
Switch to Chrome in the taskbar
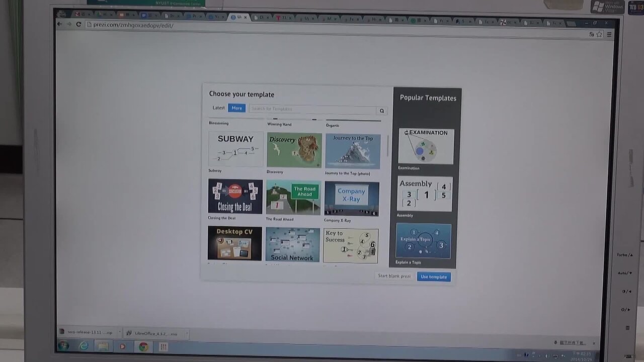[x=143, y=346]
